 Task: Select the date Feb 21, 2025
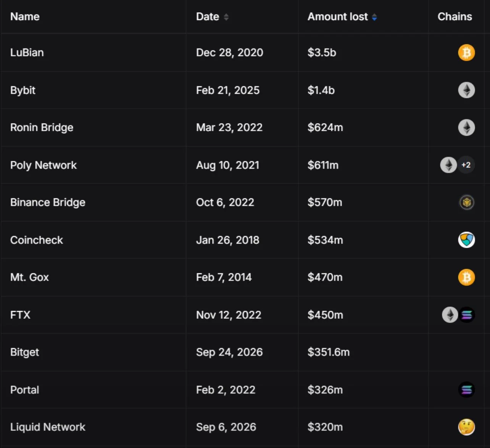tap(228, 90)
